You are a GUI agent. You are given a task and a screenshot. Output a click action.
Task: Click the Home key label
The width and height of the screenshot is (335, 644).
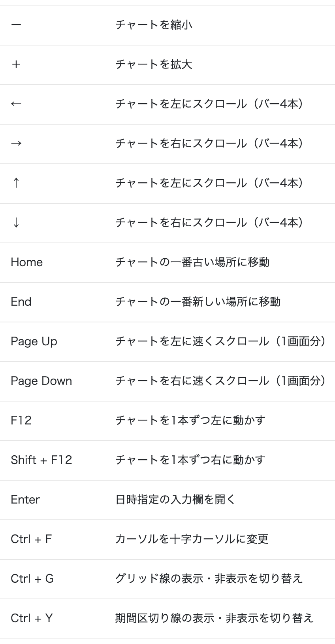point(27,262)
